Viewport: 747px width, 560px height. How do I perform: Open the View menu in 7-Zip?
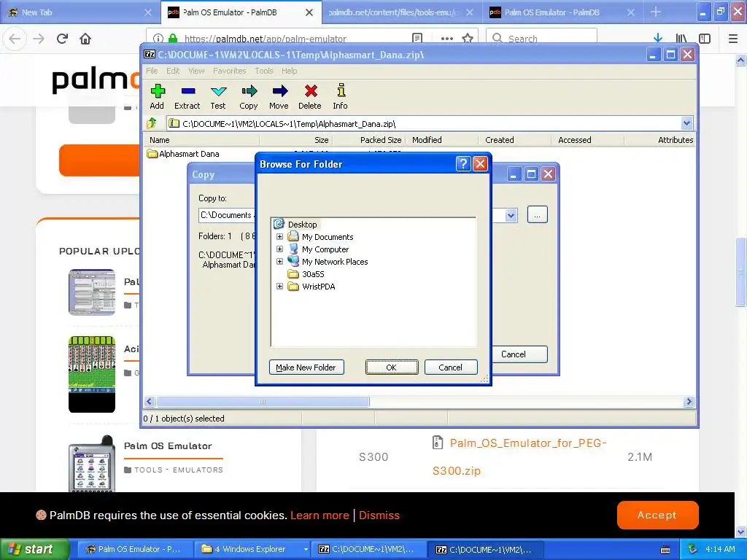tap(196, 71)
